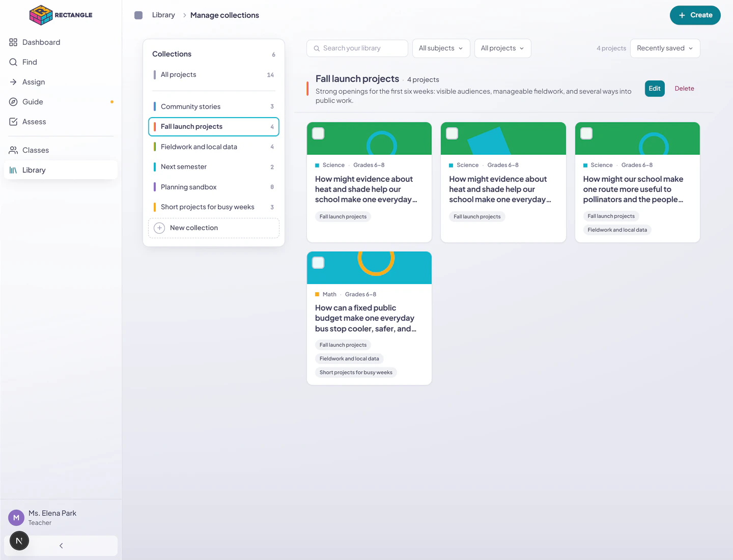Image resolution: width=733 pixels, height=560 pixels.
Task: Click the Guide orange notification dot
Action: pyautogui.click(x=112, y=102)
